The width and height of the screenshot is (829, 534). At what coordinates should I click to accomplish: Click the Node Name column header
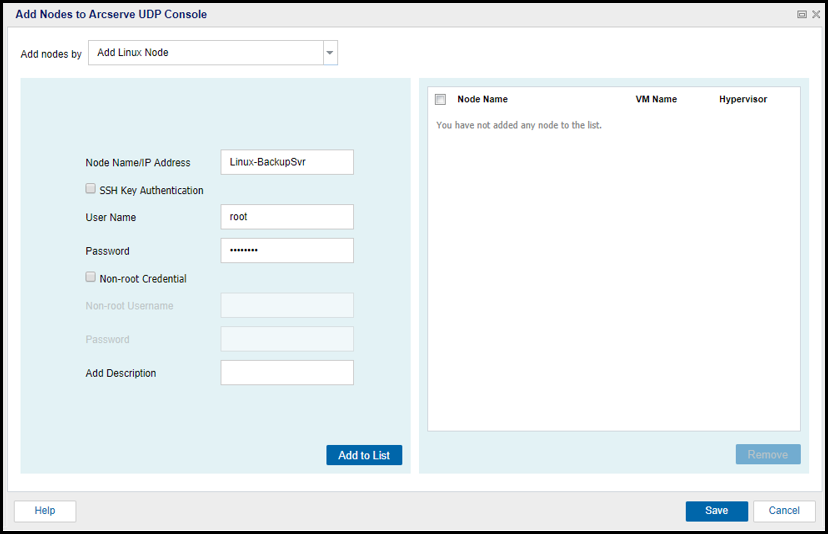482,99
